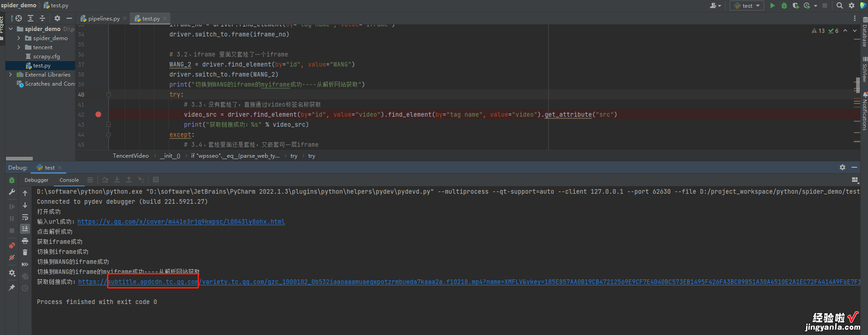Open Debug panel settings gear

coord(842,167)
